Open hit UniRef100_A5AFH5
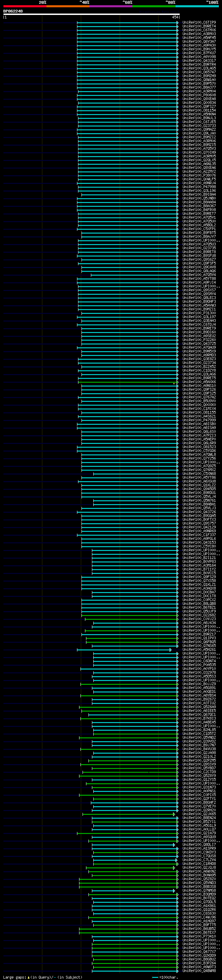Screen dimensions: 222x980 point(199,38)
